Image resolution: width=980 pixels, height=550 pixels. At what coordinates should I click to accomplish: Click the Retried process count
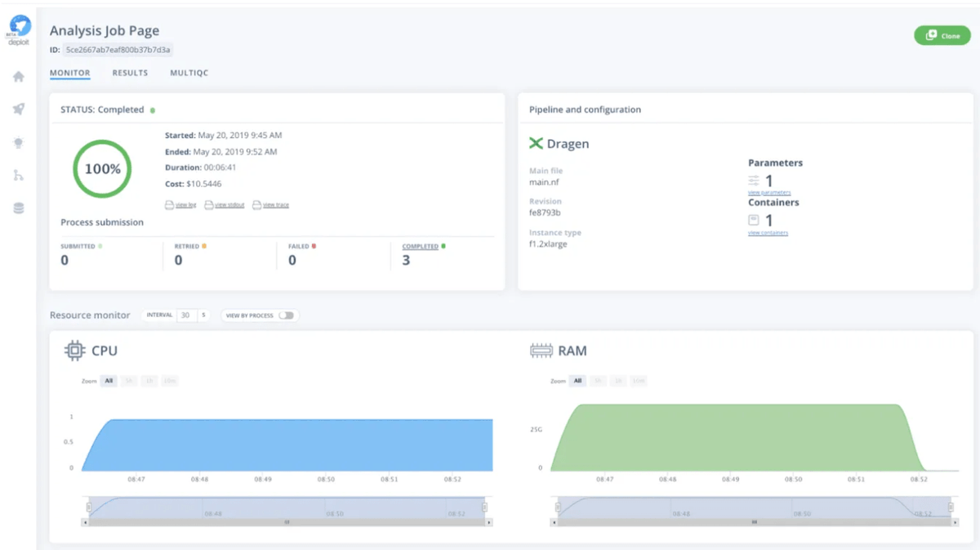[178, 261]
